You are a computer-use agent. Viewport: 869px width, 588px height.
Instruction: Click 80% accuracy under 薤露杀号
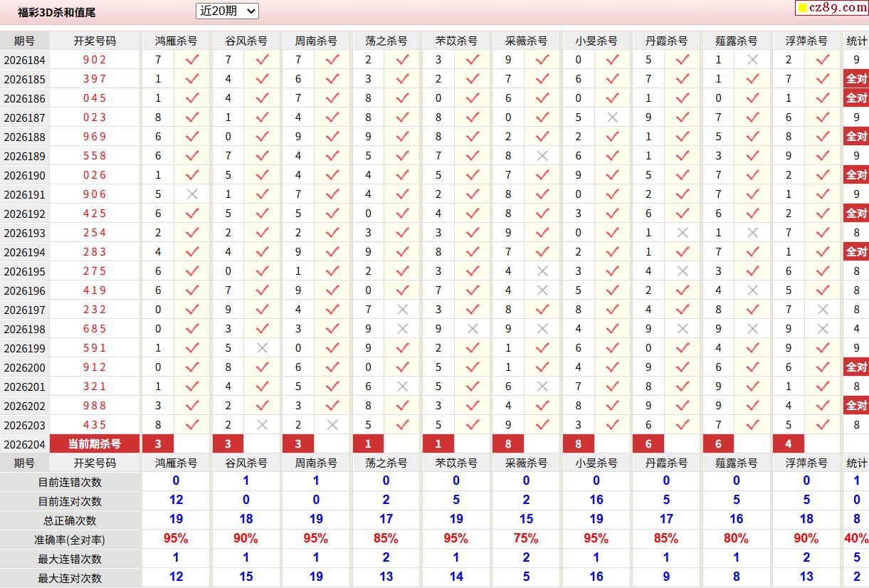(x=736, y=539)
